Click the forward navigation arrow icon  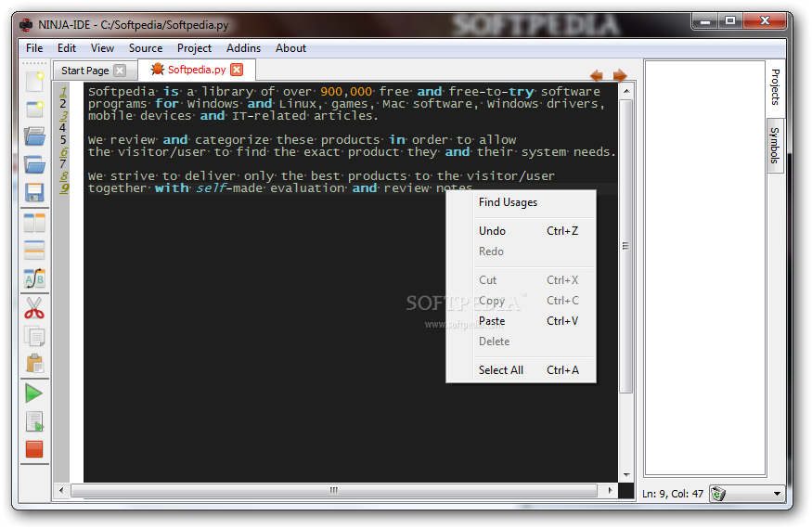tap(620, 76)
